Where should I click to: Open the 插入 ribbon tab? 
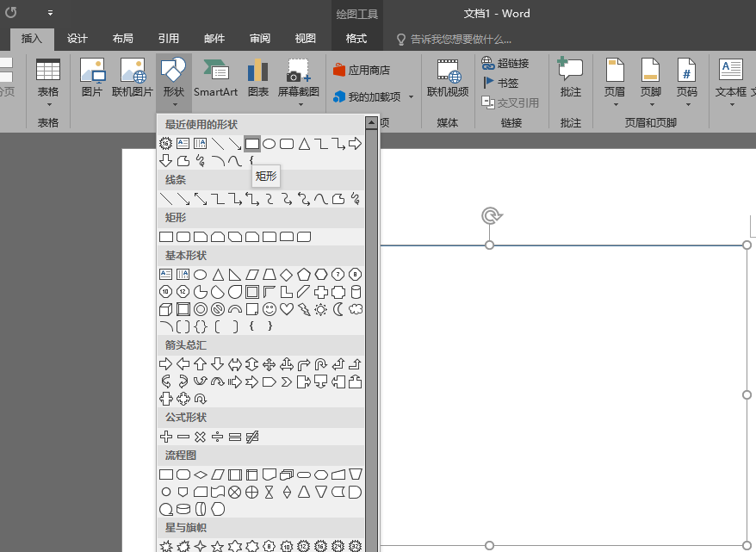coord(32,39)
